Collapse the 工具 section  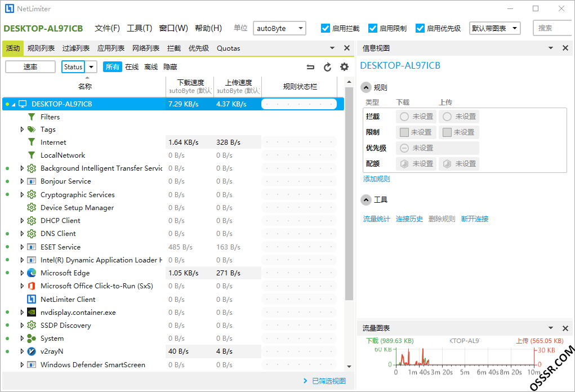[366, 200]
